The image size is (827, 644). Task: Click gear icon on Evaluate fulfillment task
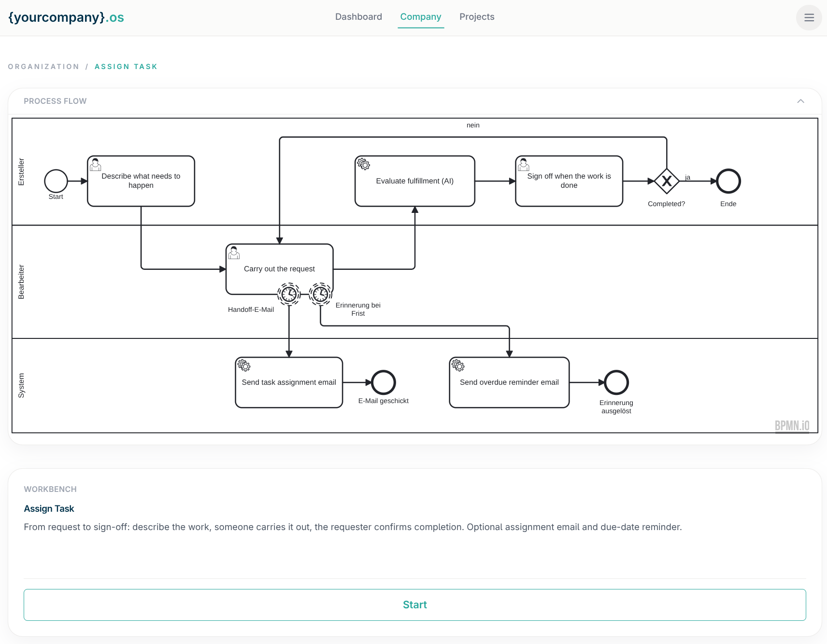pyautogui.click(x=364, y=165)
